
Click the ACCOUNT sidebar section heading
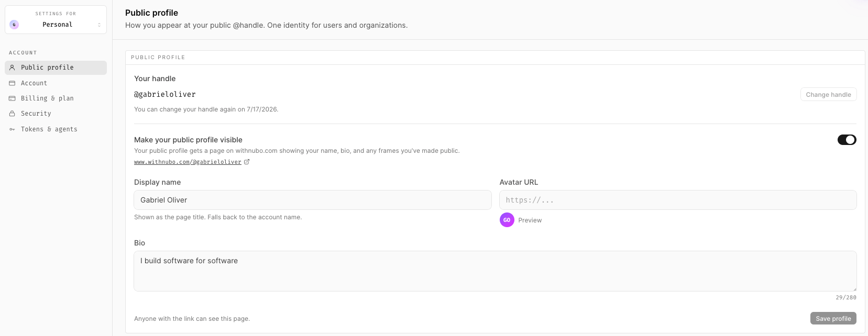tap(23, 53)
